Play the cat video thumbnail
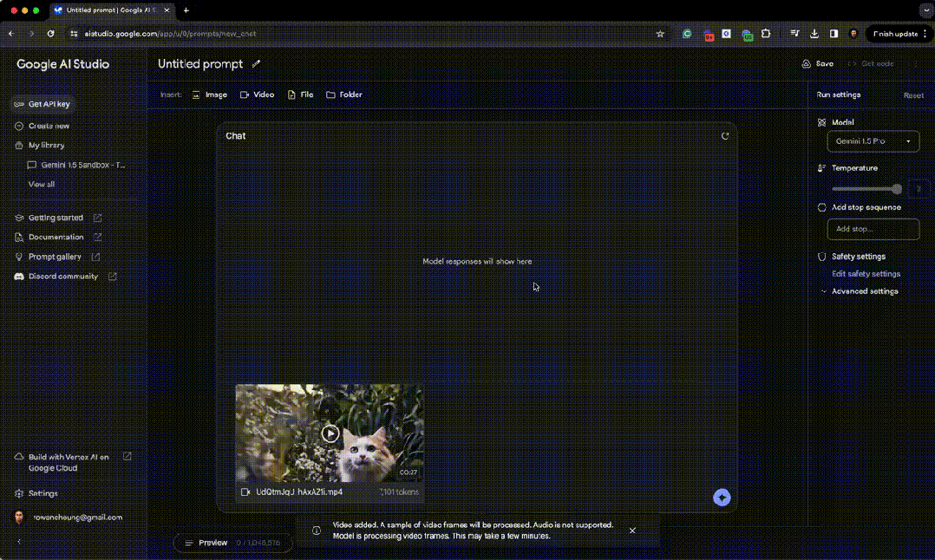The height and width of the screenshot is (560, 935). (330, 433)
